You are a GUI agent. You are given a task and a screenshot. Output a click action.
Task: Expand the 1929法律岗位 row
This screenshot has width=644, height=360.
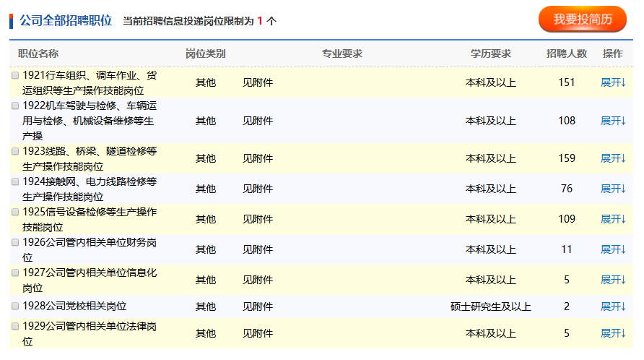(613, 333)
